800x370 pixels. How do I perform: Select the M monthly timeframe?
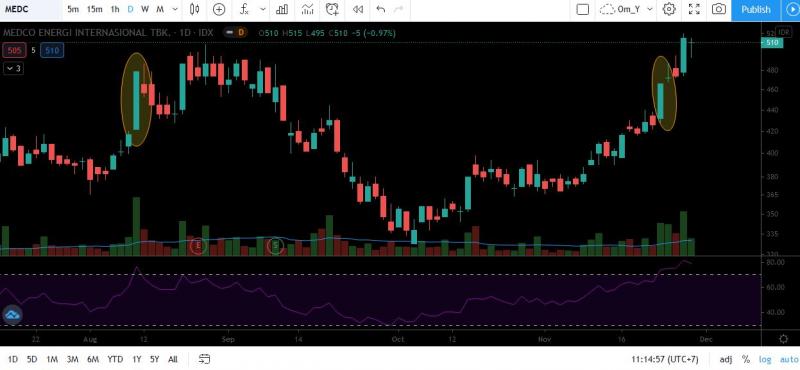click(x=160, y=9)
